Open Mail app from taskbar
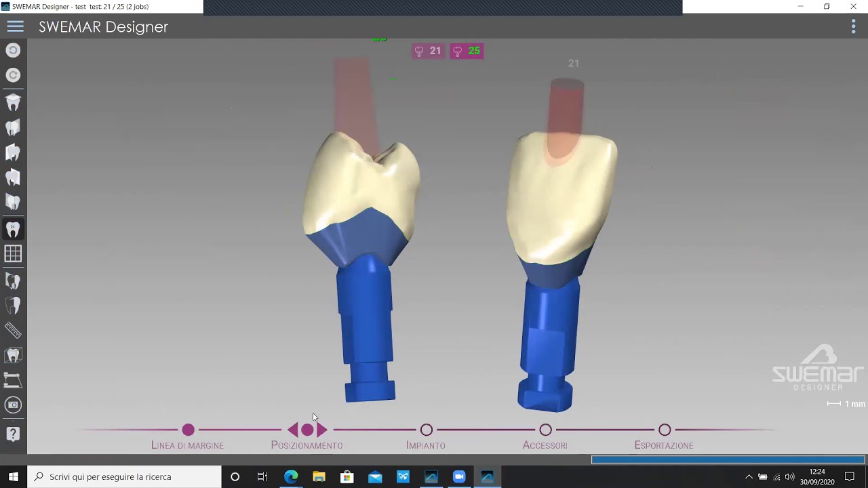 pos(375,476)
